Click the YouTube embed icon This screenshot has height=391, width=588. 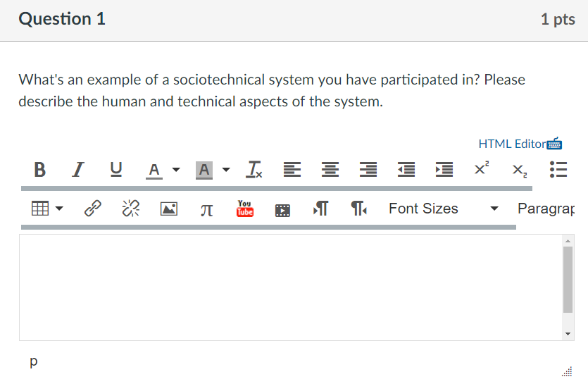pos(244,209)
